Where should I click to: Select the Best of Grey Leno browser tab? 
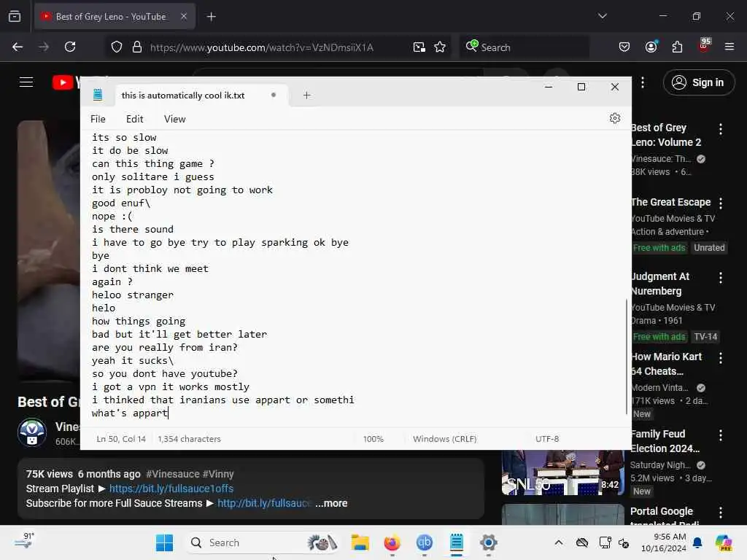(x=111, y=17)
